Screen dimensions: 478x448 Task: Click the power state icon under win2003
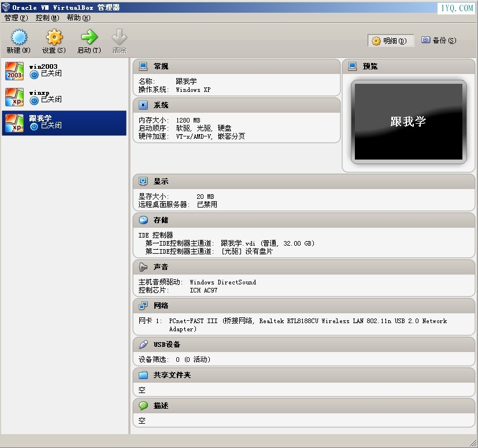(x=34, y=74)
